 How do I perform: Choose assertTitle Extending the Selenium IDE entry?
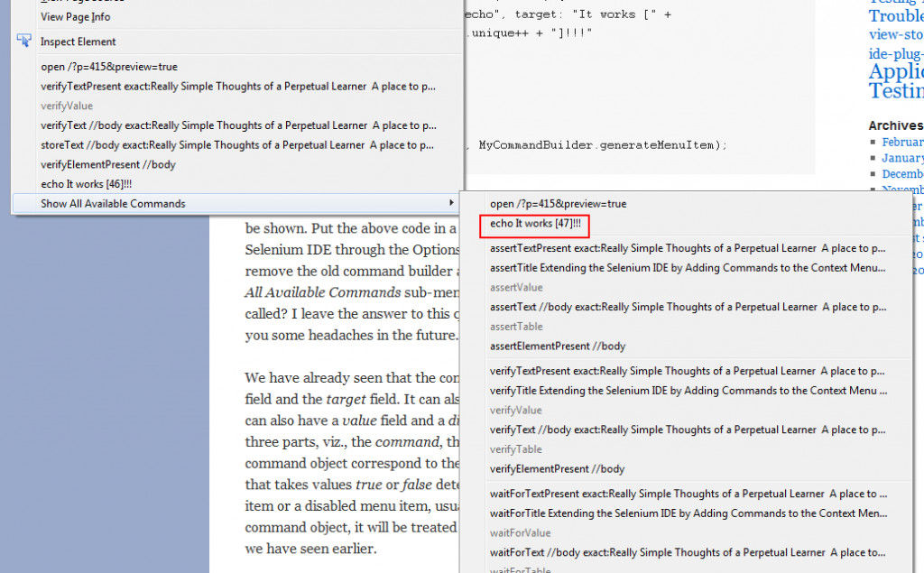(x=688, y=268)
